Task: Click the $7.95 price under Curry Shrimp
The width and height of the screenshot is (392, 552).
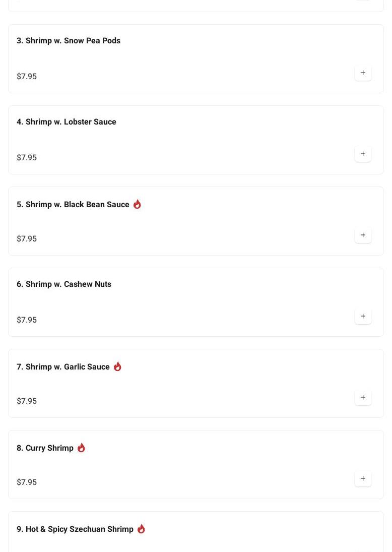Action: coord(27,482)
